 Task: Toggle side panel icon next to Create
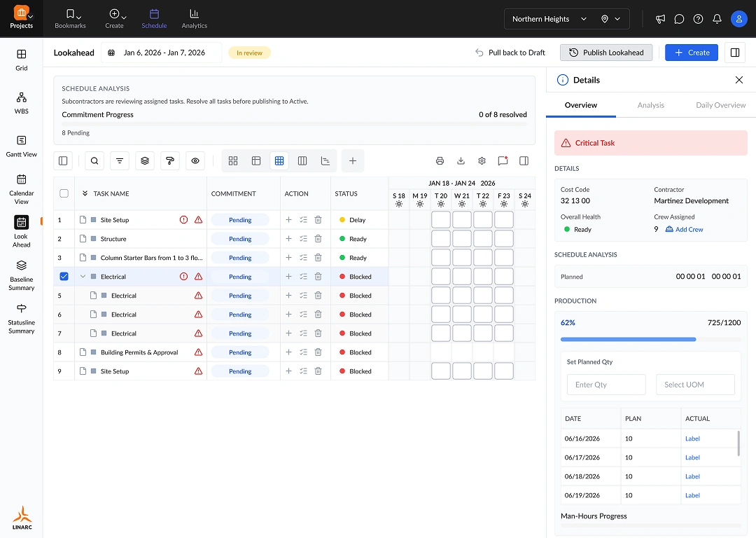pos(735,53)
